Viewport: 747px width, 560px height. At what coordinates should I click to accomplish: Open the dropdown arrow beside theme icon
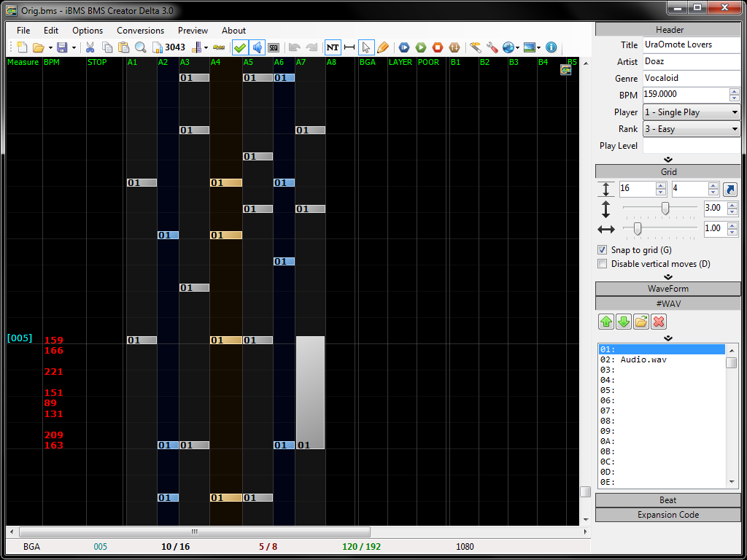coord(538,47)
